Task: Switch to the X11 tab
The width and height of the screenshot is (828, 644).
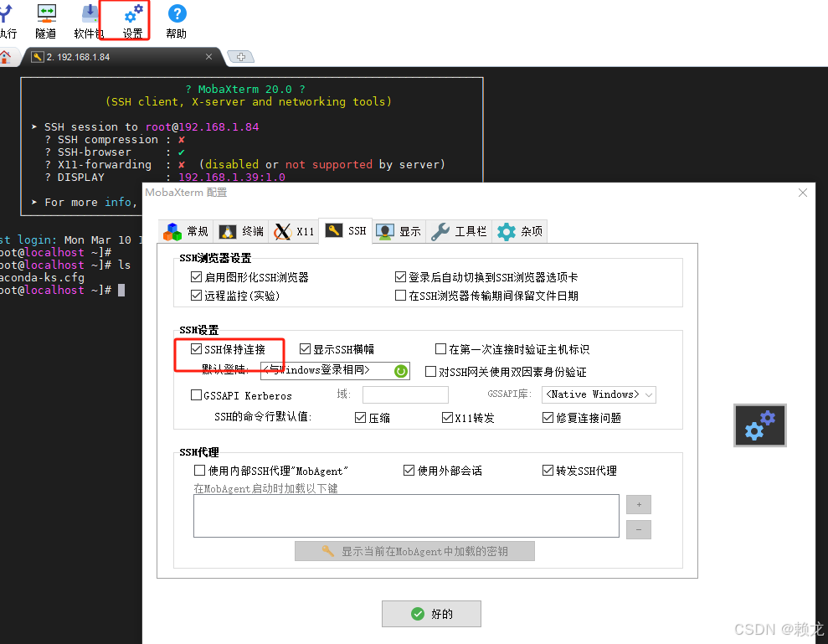Action: (x=294, y=231)
